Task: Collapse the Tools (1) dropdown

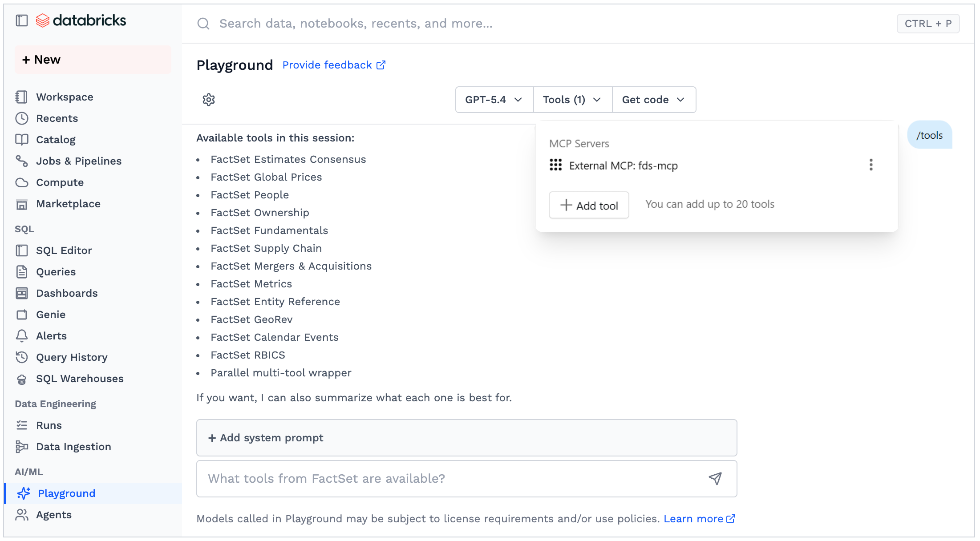Action: click(572, 100)
